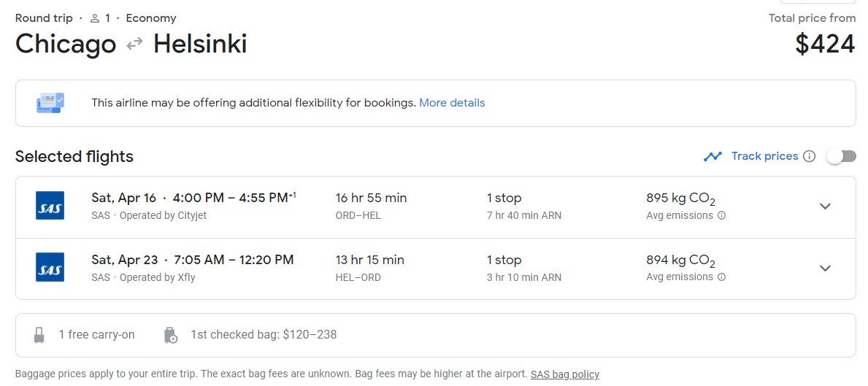The image size is (868, 386).
Task: Open the SAS bag policy link
Action: tap(564, 374)
